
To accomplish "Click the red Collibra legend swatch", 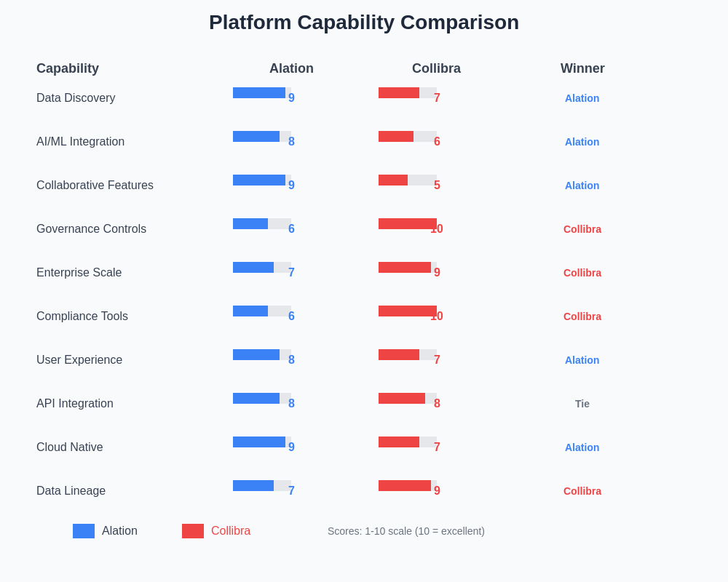I will coord(193,531).
